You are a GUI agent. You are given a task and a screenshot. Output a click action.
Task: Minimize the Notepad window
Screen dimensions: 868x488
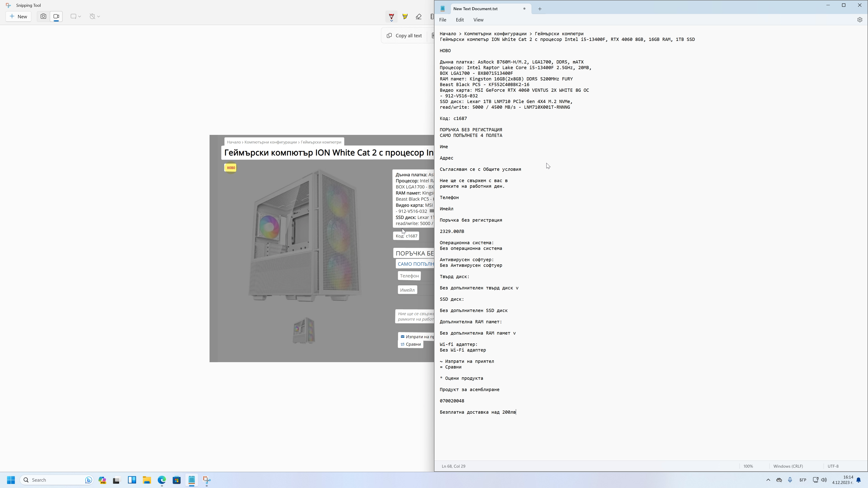point(828,5)
